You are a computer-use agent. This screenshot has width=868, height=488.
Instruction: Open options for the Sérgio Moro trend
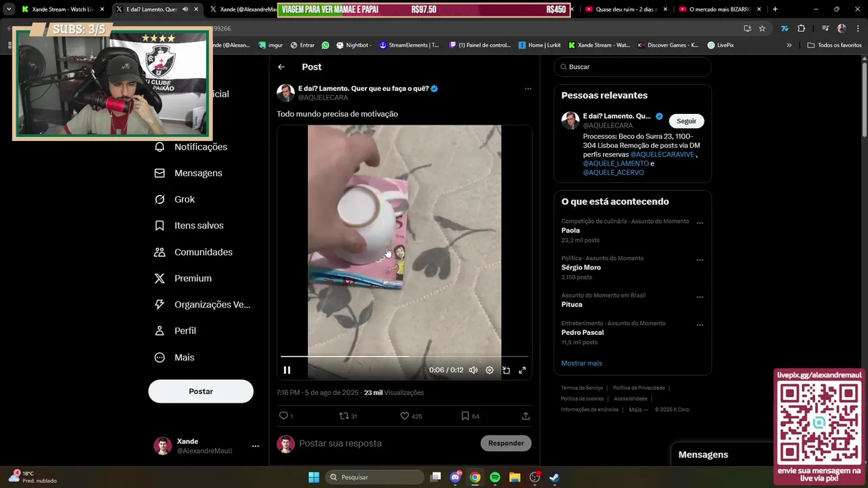coord(700,260)
